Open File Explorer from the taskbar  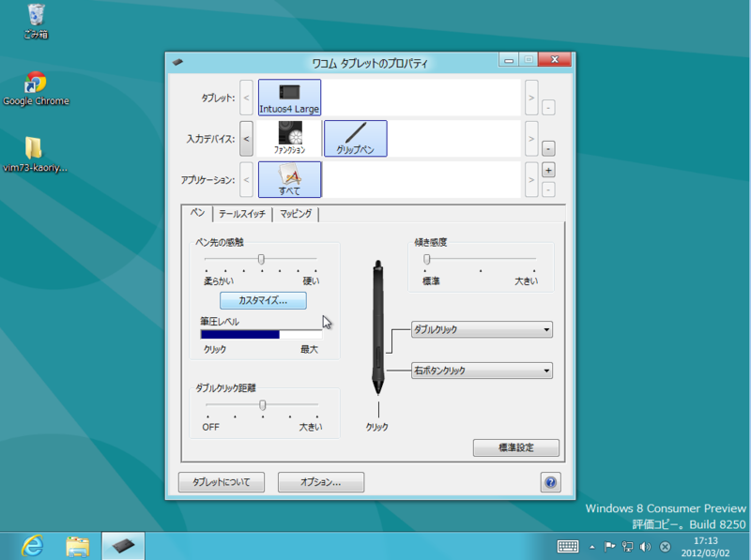click(x=75, y=545)
